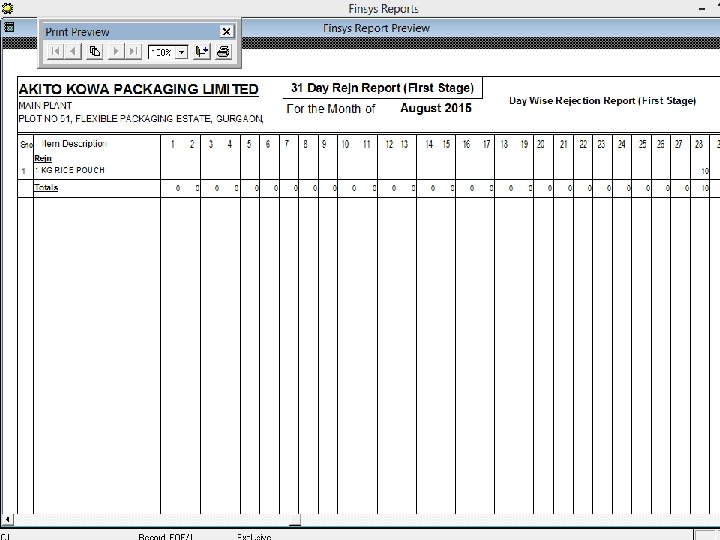This screenshot has width=720, height=540.
Task: Open the Finsys Report Preview window icon menu
Action: 8,27
